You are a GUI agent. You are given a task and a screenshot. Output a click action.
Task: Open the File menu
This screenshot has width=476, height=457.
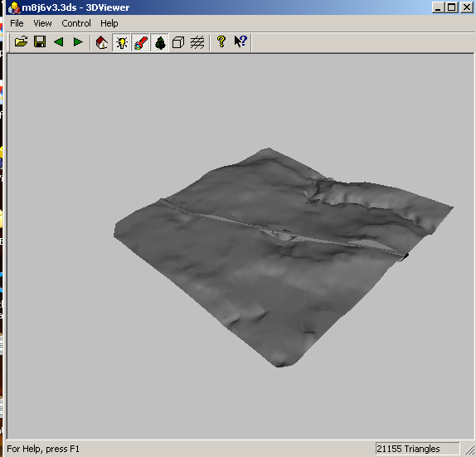(x=17, y=23)
